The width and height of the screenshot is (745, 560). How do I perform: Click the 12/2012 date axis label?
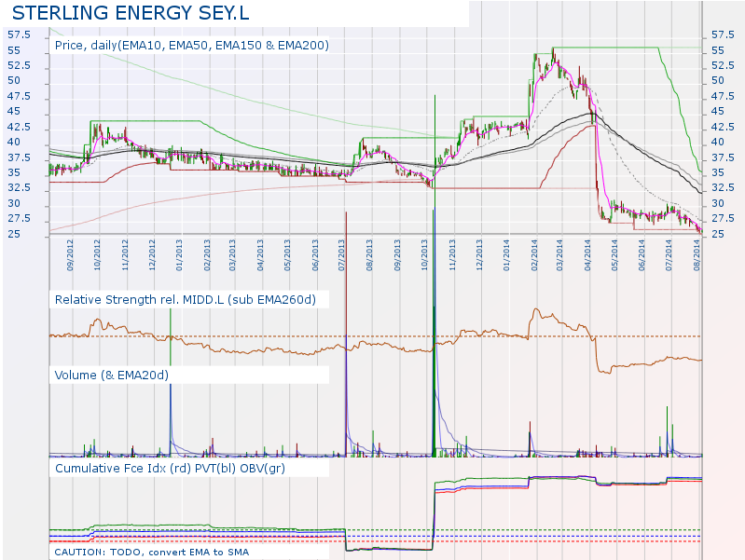pos(152,255)
